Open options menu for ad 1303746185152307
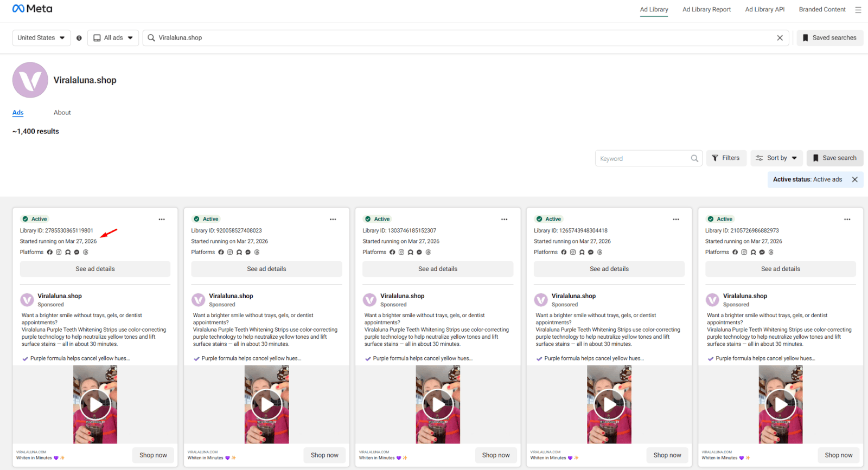This screenshot has height=470, width=868. tap(505, 219)
